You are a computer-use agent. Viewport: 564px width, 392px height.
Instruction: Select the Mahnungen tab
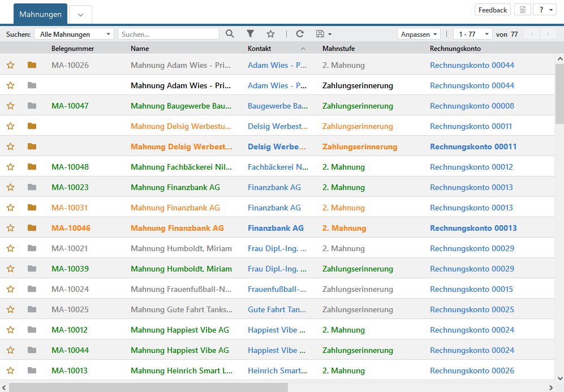pos(40,14)
